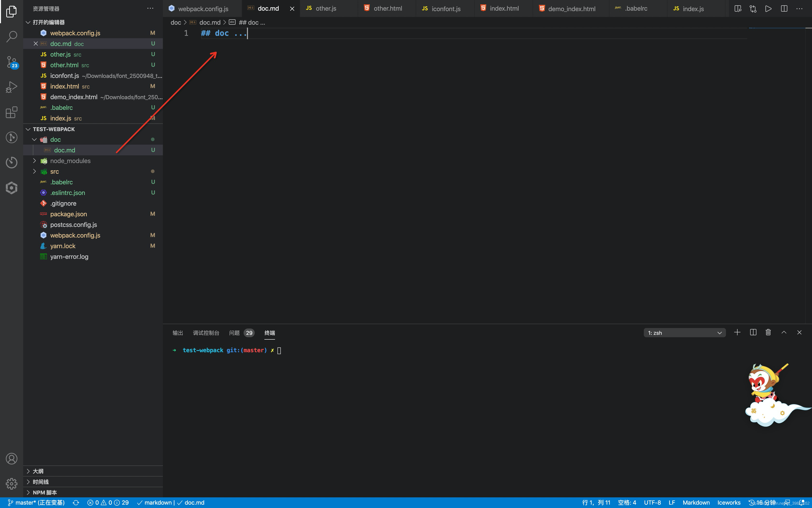The height and width of the screenshot is (508, 812).
Task: Click the sync changes icon in status bar
Action: pos(76,503)
